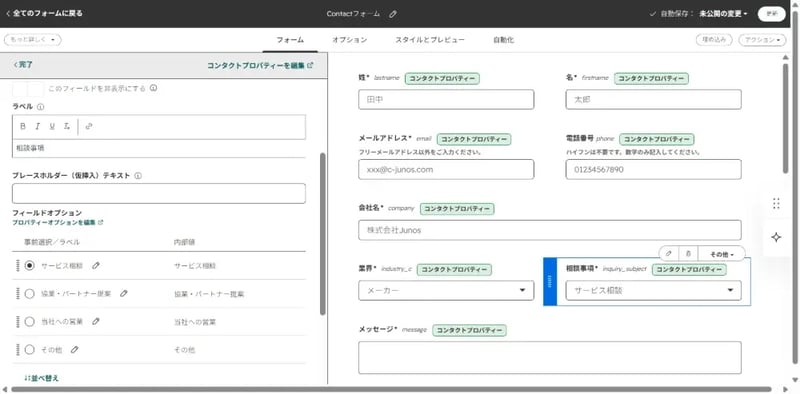The height and width of the screenshot is (394, 800).
Task: Click left panel vertical scrollbar
Action: 322,234
